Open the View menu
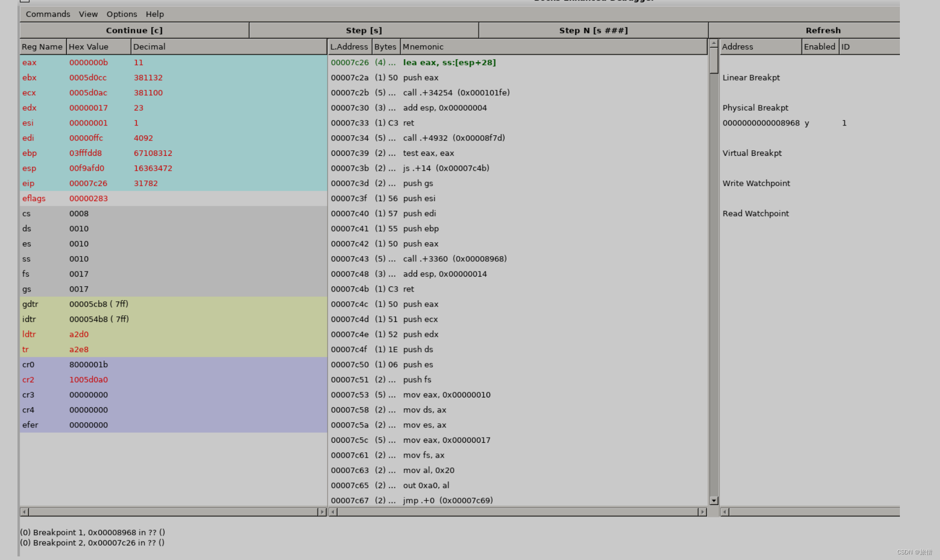The height and width of the screenshot is (560, 940). pos(88,14)
